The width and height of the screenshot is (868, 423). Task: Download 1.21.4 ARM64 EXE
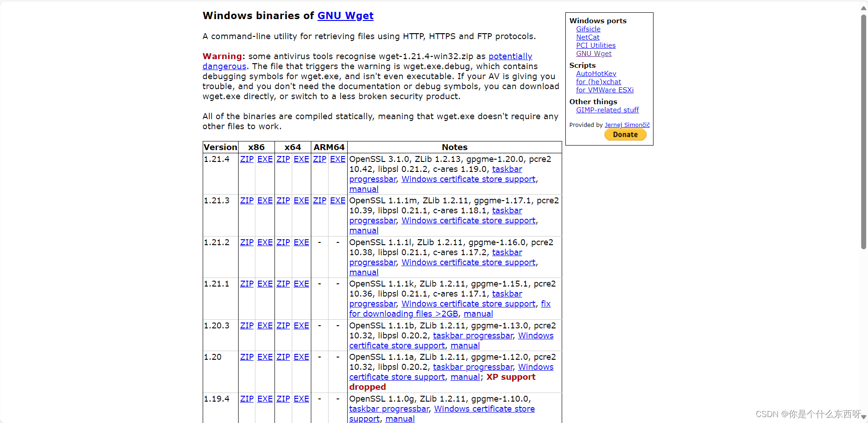(338, 159)
